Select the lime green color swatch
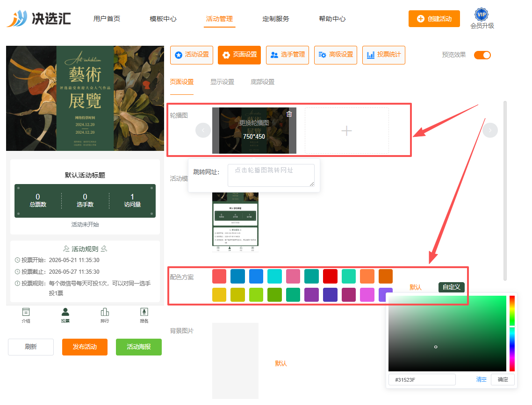532x405 pixels. point(256,294)
